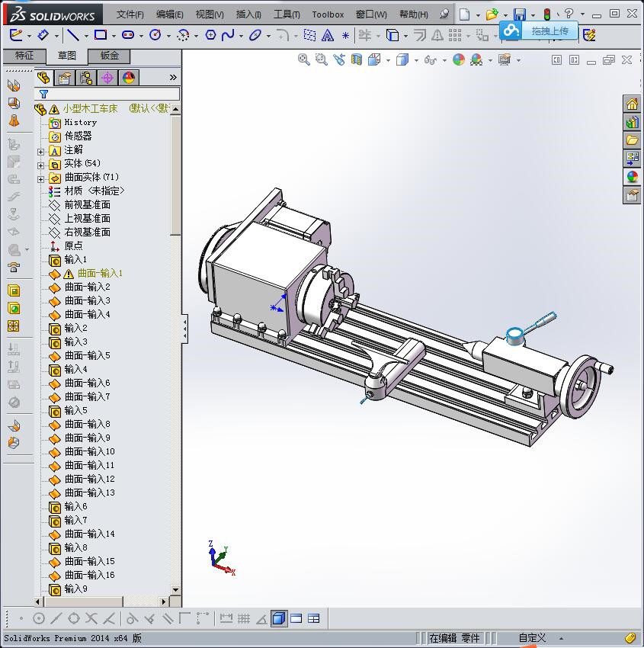The height and width of the screenshot is (648, 644).
Task: Click the 自定义 units status button
Action: [533, 637]
